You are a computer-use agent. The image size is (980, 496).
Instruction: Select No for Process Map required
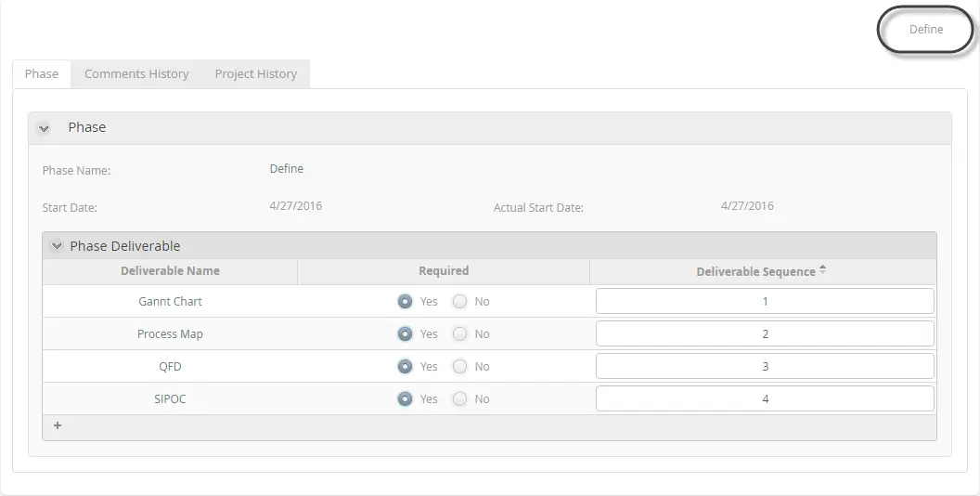(459, 334)
